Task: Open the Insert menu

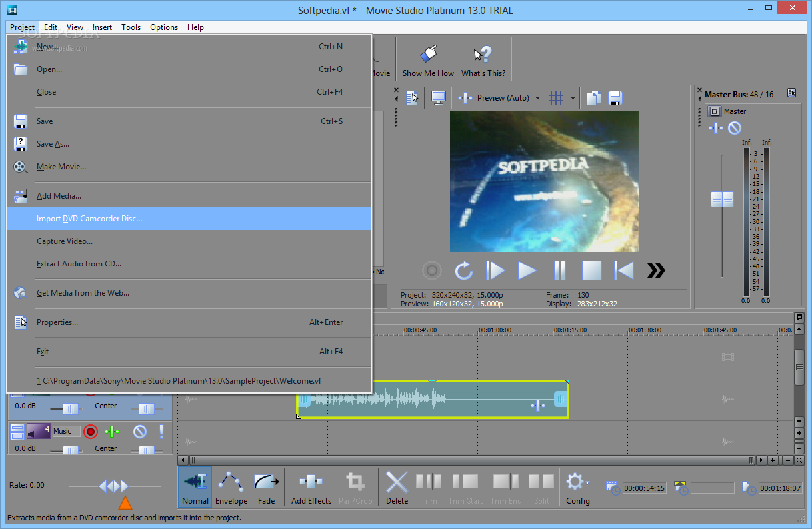Action: [102, 27]
